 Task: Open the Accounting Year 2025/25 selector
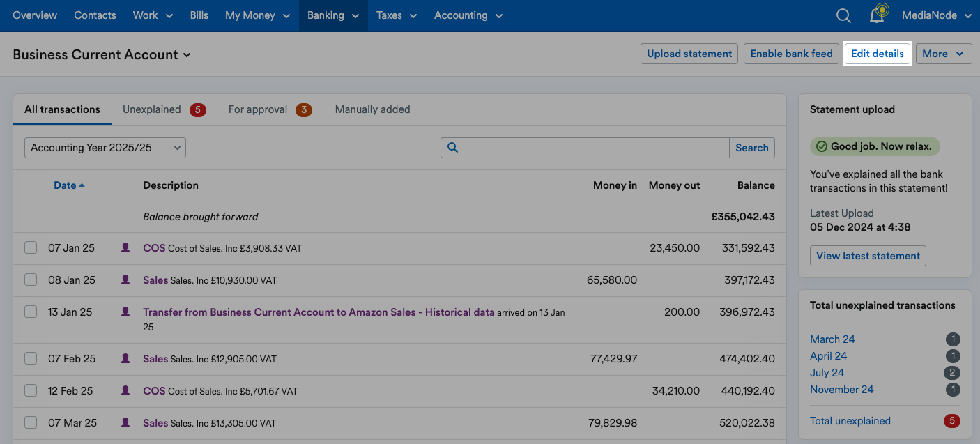[x=105, y=148]
